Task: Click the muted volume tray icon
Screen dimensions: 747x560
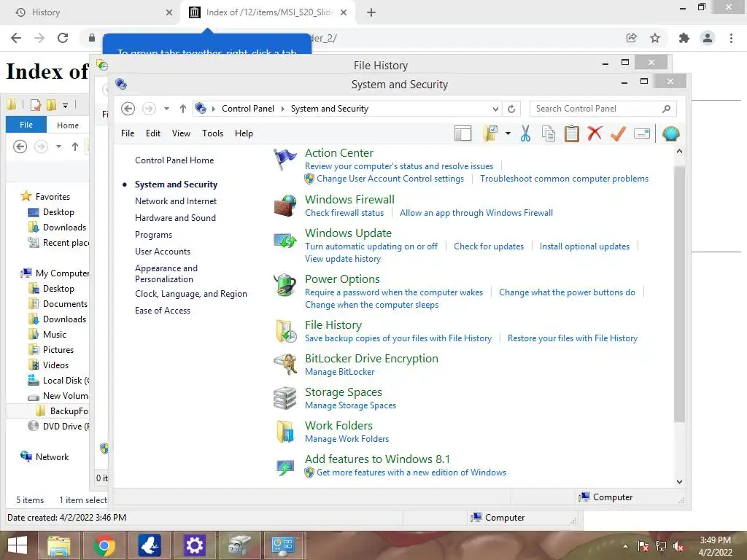Action: [x=678, y=545]
